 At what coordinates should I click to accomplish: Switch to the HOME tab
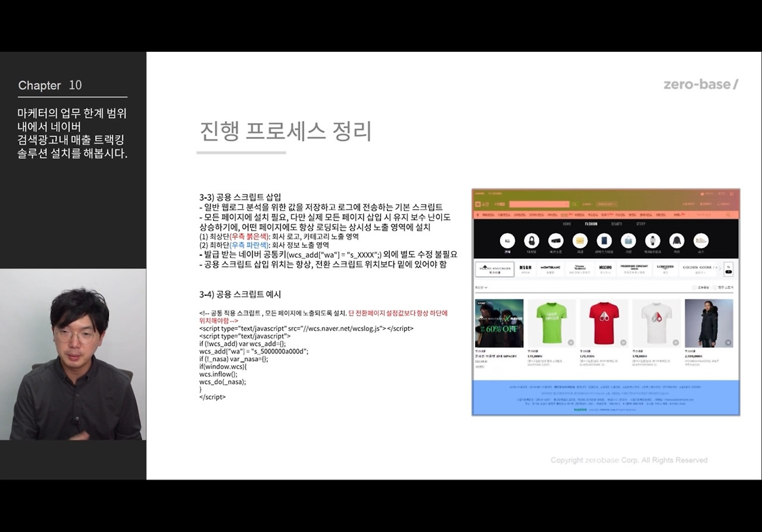(567, 224)
